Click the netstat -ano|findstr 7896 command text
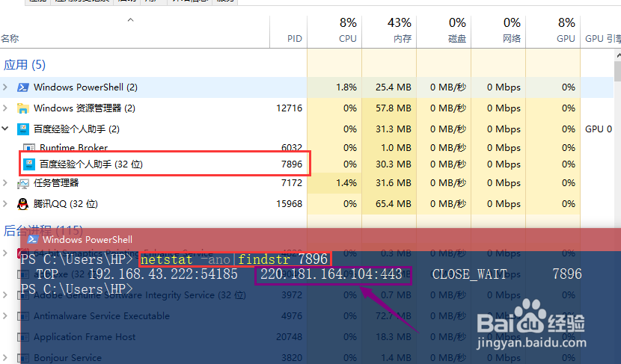The height and width of the screenshot is (364, 621). (x=234, y=259)
